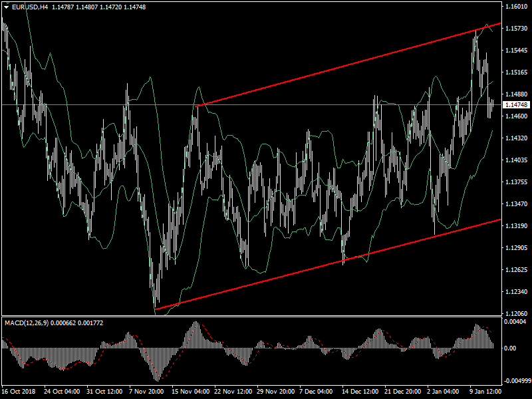Click the EURUSD,H4 chart title text
The image size is (532, 399).
click(x=30, y=7)
